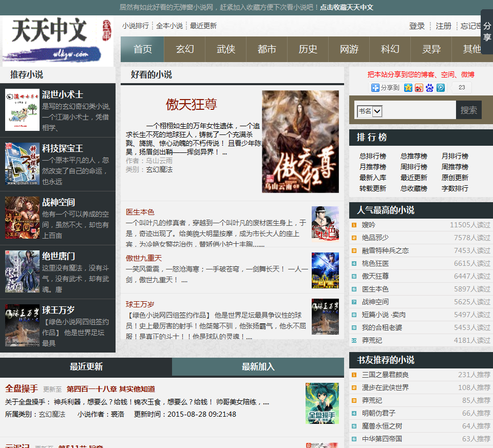
Task: Open the large 傲天狂尊 cover image
Action: coord(300,142)
